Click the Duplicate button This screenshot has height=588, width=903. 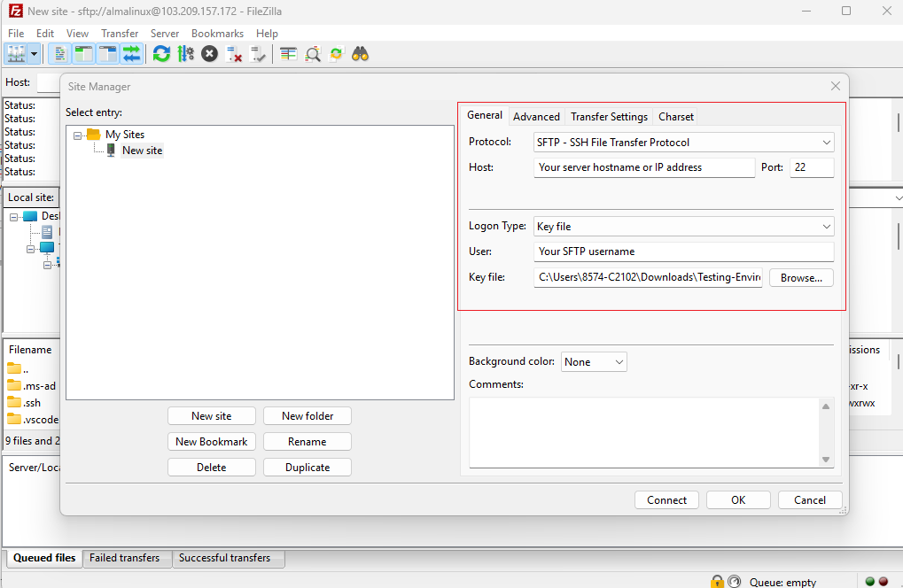pos(307,468)
